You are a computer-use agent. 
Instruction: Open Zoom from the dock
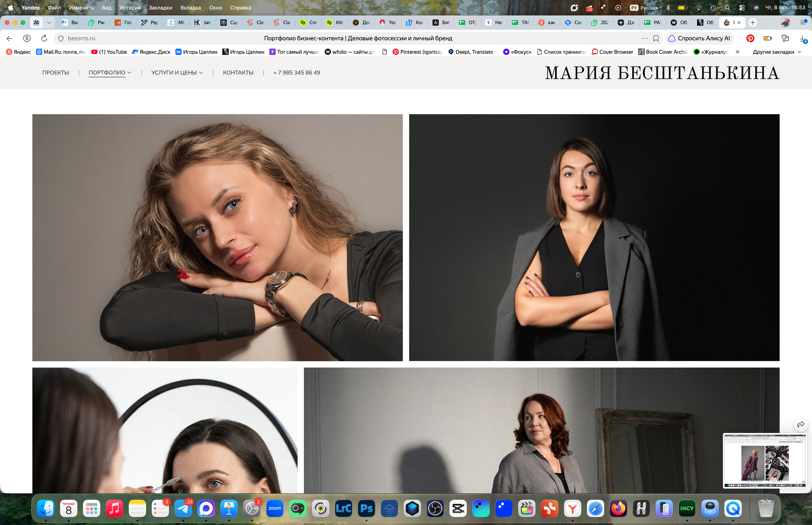(x=275, y=509)
